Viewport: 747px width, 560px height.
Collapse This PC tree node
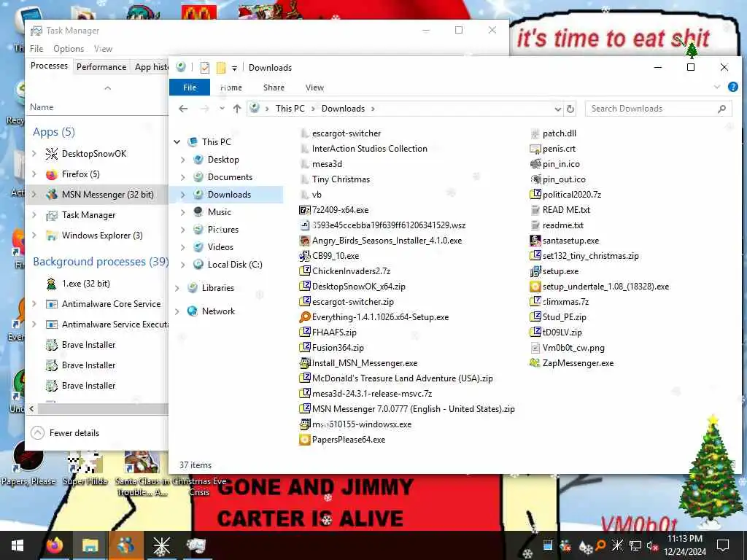click(177, 142)
